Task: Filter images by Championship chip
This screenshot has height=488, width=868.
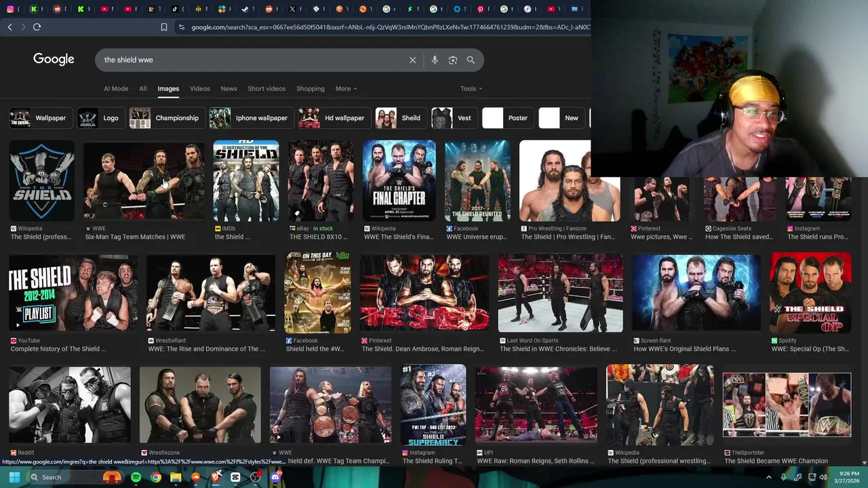Action: coord(166,118)
